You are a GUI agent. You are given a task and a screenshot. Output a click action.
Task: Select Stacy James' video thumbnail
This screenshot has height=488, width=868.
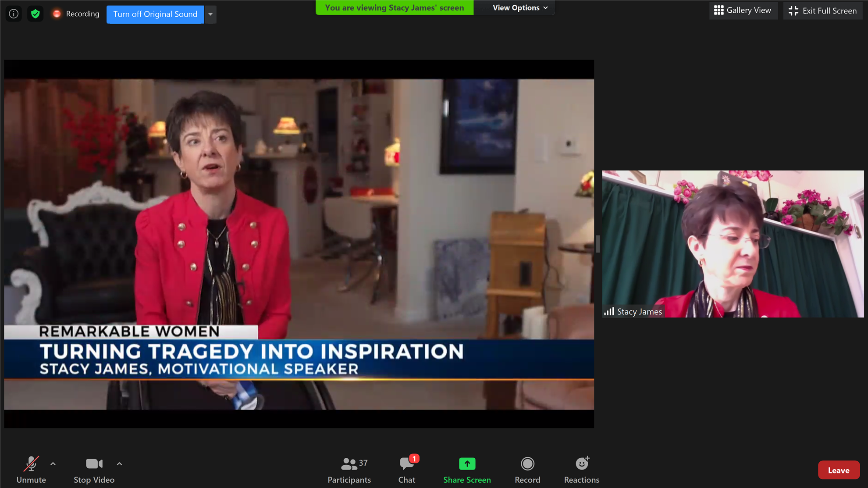(x=733, y=244)
